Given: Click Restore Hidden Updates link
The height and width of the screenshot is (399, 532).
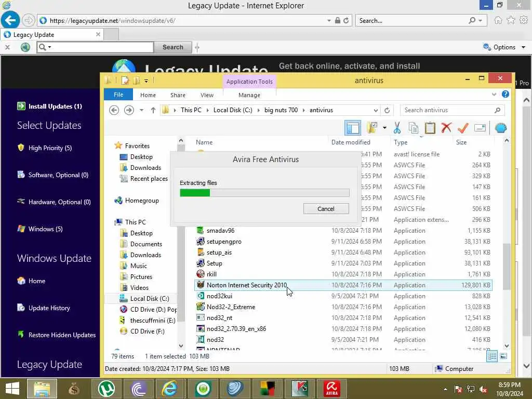Looking at the screenshot, I should [62, 335].
